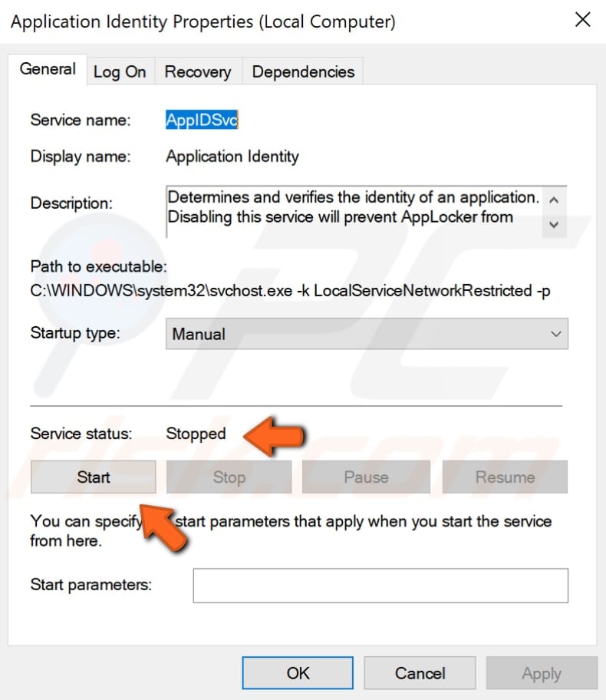Image resolution: width=606 pixels, height=700 pixels.
Task: Click the disabled Stop button
Action: pyautogui.click(x=229, y=477)
